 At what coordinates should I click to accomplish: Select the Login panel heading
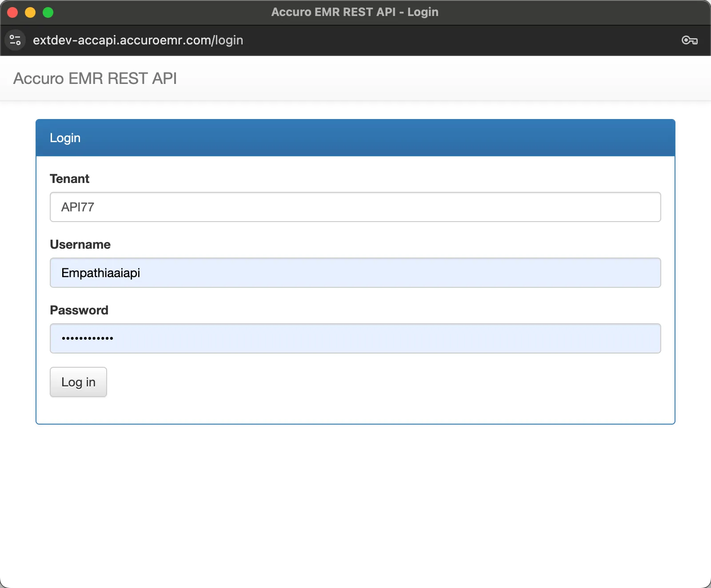coord(65,138)
